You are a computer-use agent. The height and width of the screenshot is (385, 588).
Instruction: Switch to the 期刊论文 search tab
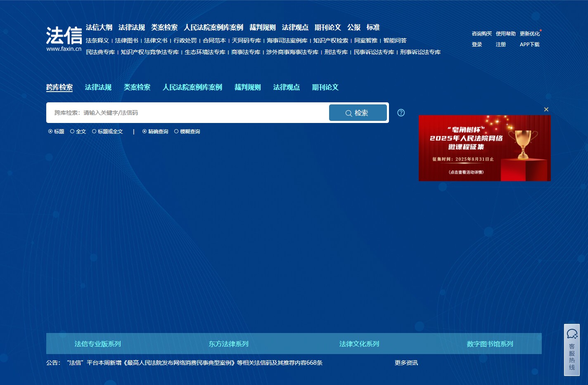(325, 87)
